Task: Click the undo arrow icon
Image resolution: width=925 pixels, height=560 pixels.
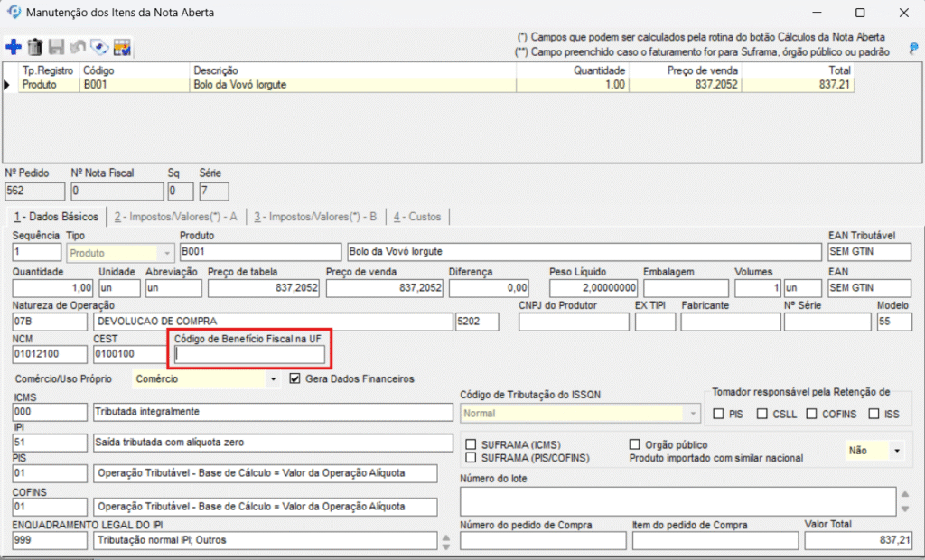Action: tap(79, 47)
